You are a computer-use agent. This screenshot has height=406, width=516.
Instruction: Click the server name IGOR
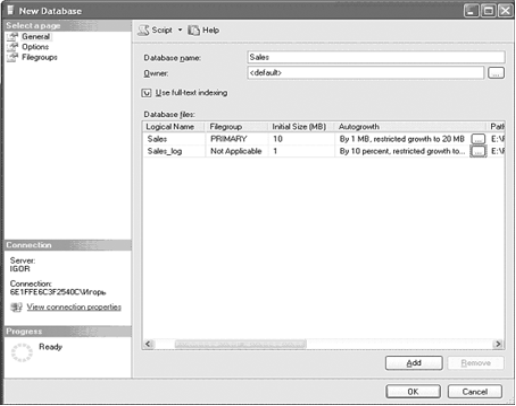[x=20, y=269]
